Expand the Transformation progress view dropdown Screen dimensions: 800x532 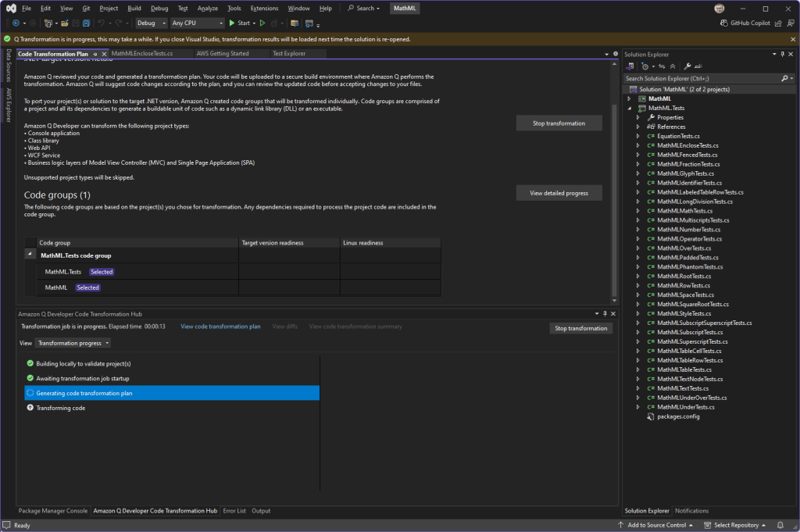73,343
